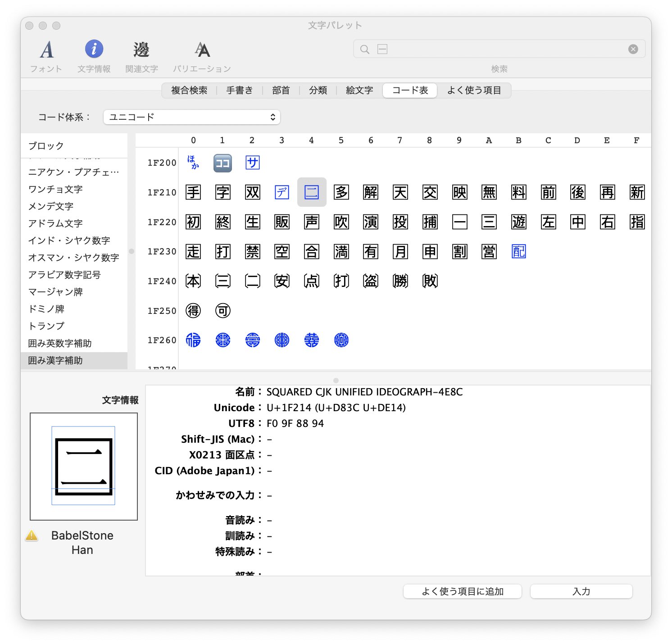Click the UTF8 value F0 9F 88 94
Screen dimensions: 672x644
point(295,423)
